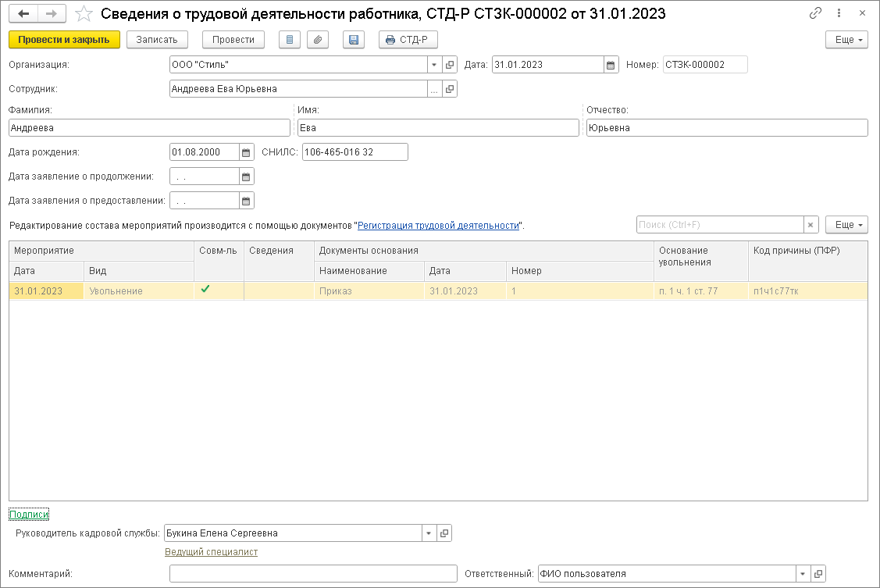The width and height of the screenshot is (880, 588).
Task: Go forward with the right arrow
Action: click(52, 13)
